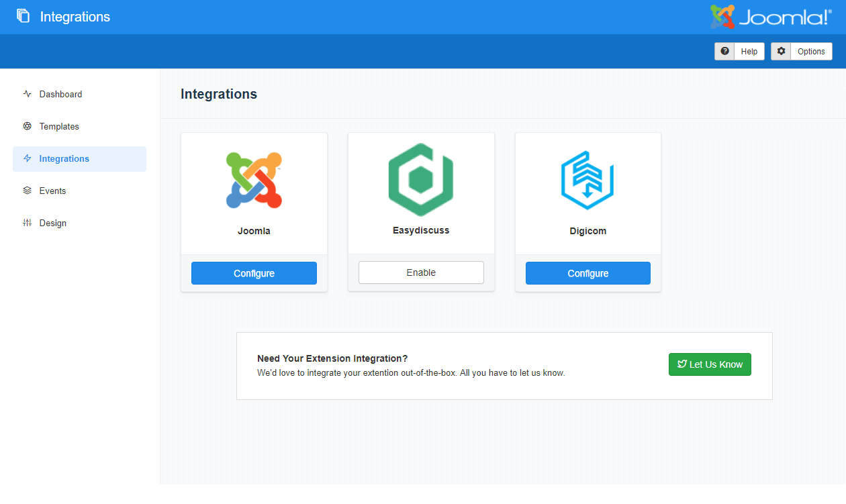The width and height of the screenshot is (846, 504).
Task: Click the Integrations header stack icon
Action: (23, 16)
